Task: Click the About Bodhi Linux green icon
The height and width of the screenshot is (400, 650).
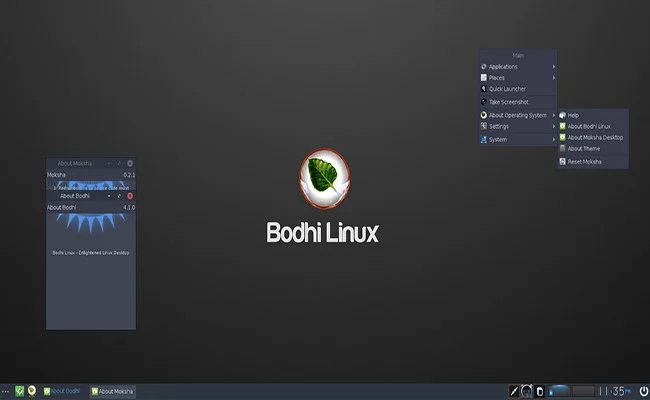Action: 563,126
